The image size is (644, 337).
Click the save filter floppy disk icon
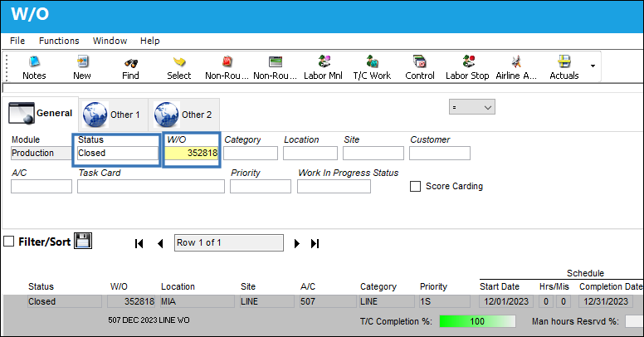pyautogui.click(x=83, y=241)
